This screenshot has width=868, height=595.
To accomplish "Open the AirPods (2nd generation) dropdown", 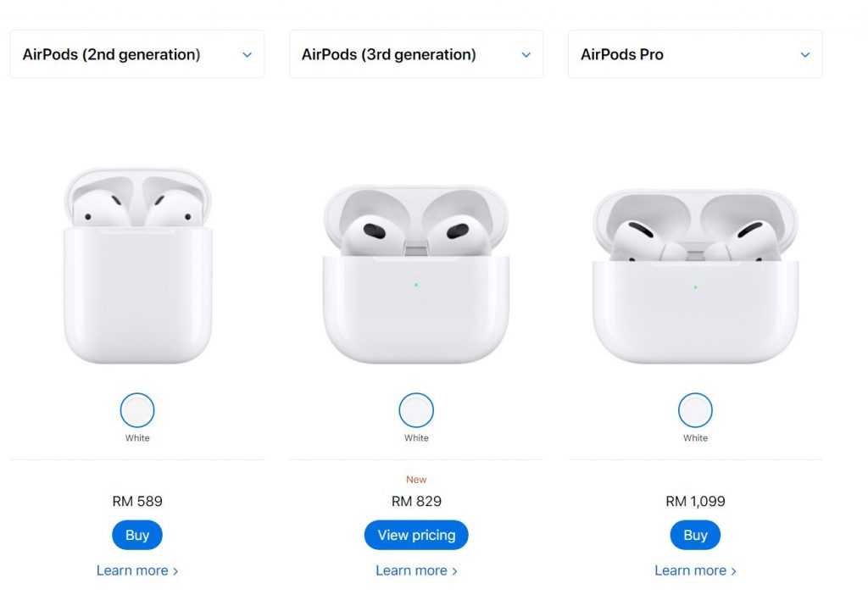I will click(137, 54).
